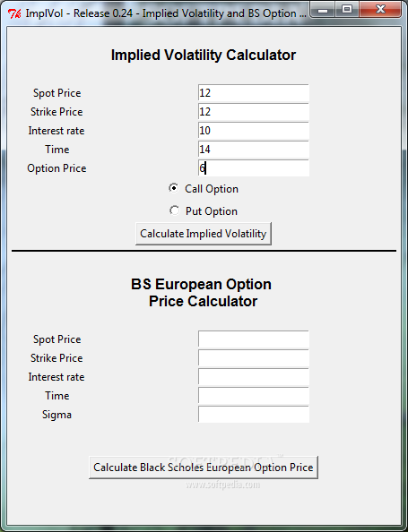Click the Sigma input field

pyautogui.click(x=254, y=415)
